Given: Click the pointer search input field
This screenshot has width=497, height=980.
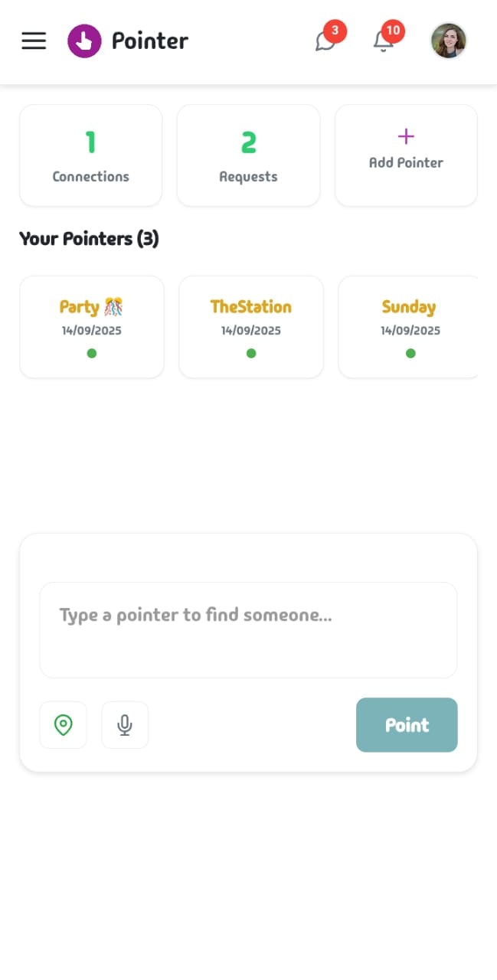Looking at the screenshot, I should tap(248, 630).
